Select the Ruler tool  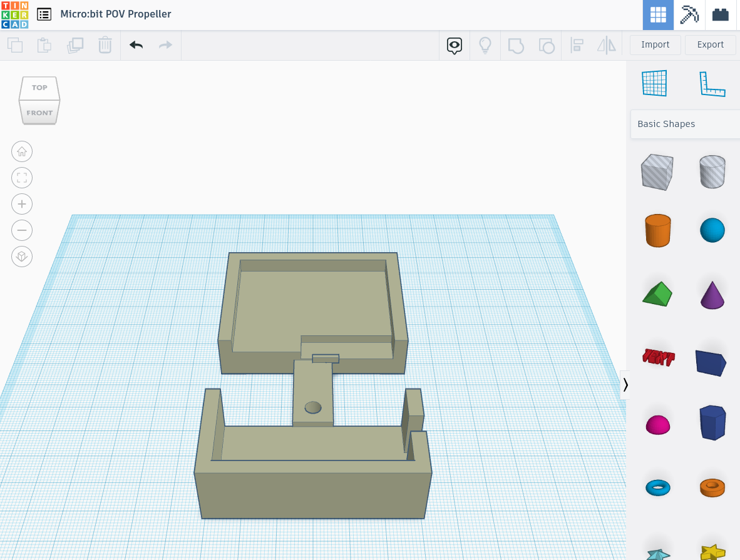point(712,84)
